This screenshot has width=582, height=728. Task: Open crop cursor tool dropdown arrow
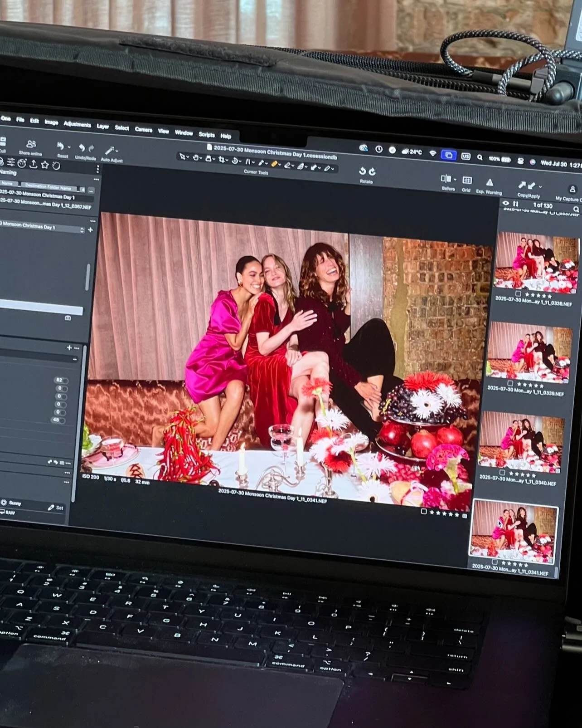[228, 160]
